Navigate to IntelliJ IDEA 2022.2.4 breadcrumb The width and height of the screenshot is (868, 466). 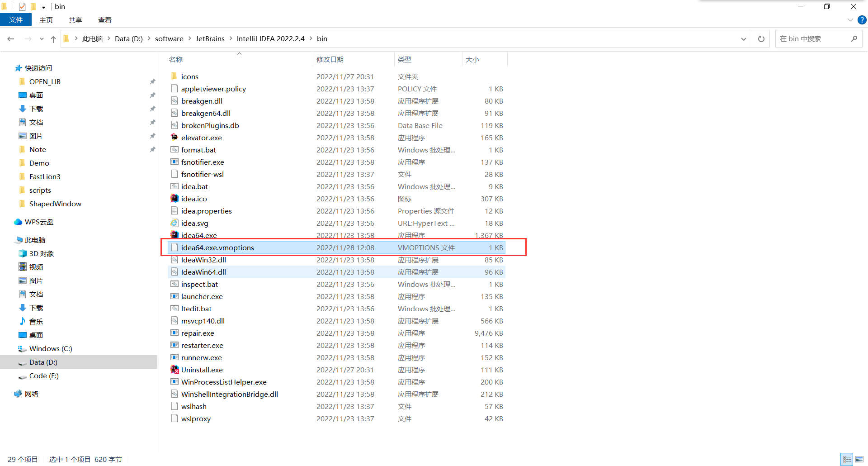(x=271, y=39)
